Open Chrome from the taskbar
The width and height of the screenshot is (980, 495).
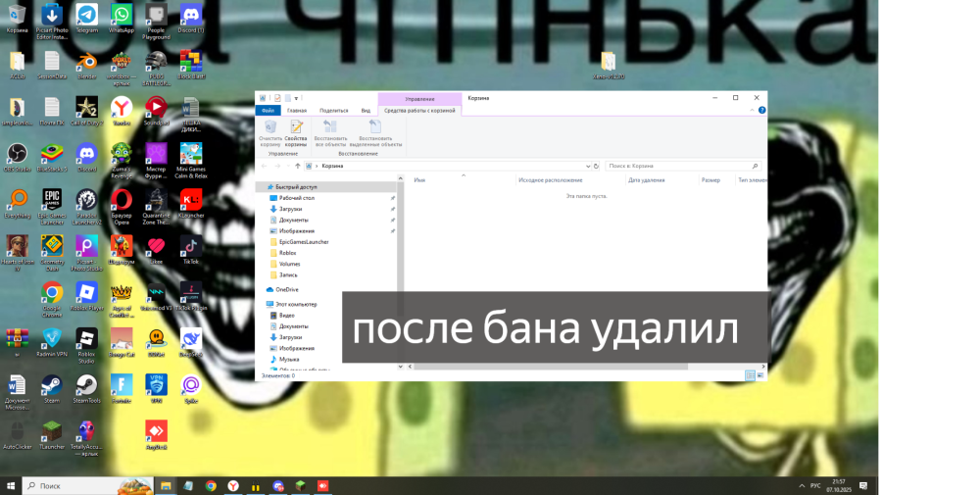point(211,485)
